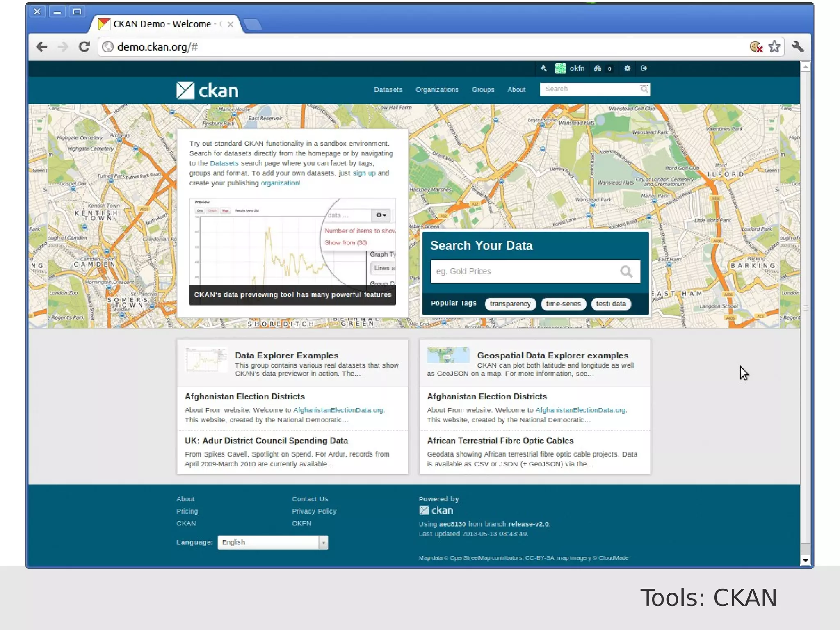Viewport: 840px width, 630px height.
Task: Click magnifier in Search Your Data box
Action: click(626, 272)
